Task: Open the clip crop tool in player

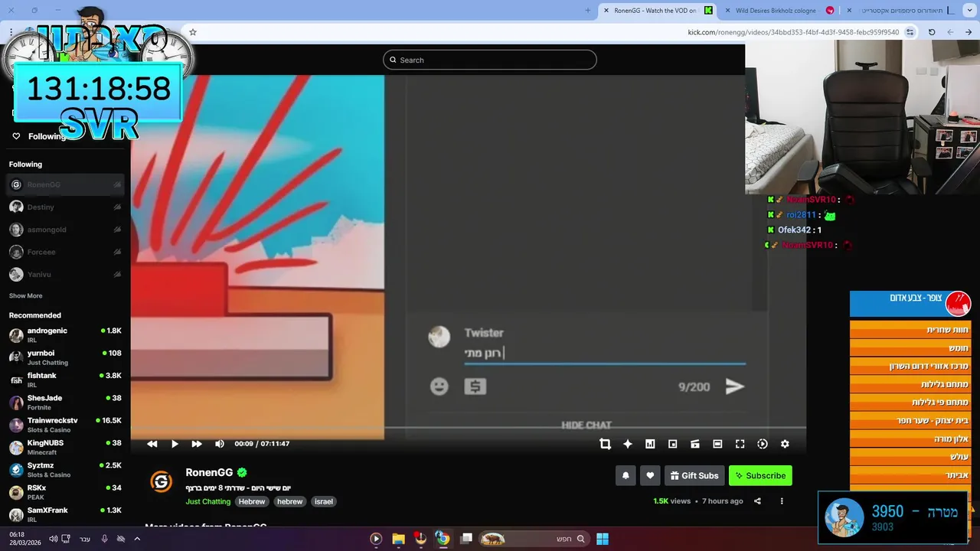Action: [605, 444]
